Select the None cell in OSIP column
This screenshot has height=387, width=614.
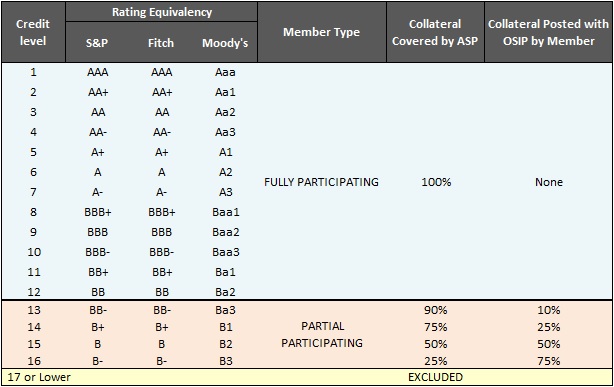tap(549, 182)
